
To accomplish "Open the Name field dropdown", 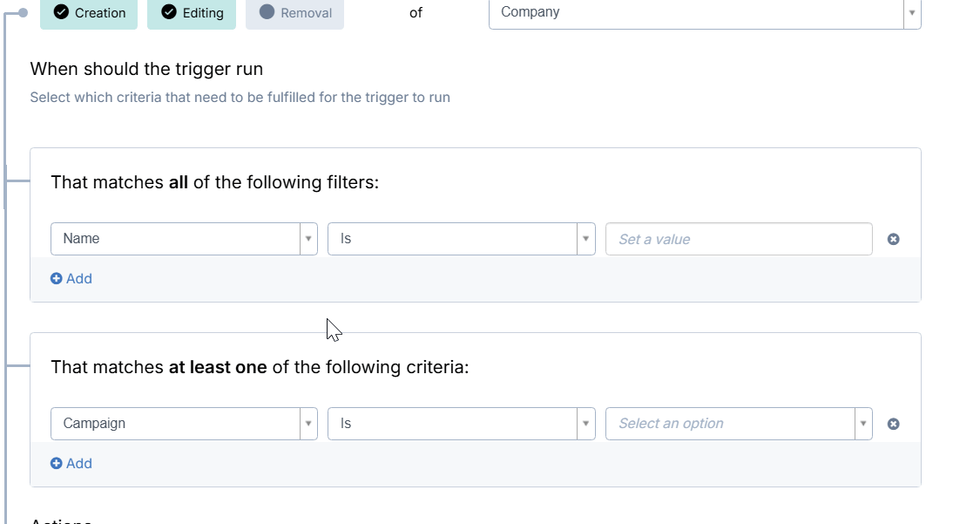I will pyautogui.click(x=184, y=239).
